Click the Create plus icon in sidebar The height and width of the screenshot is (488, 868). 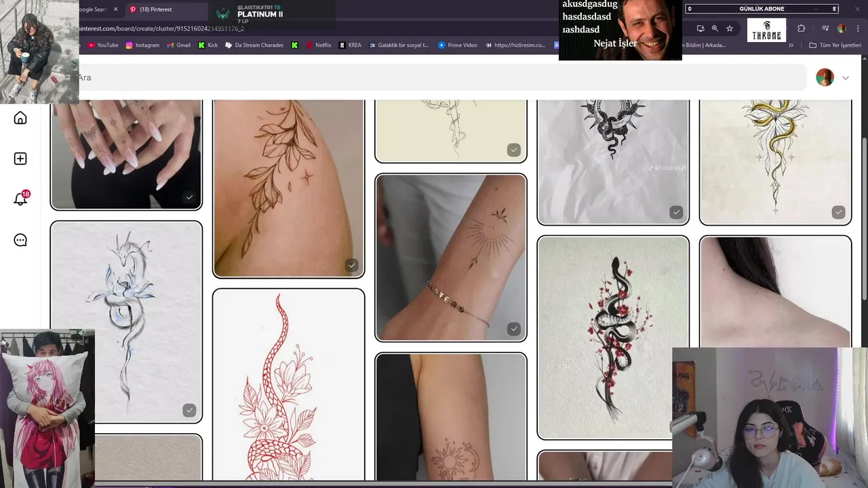[20, 159]
